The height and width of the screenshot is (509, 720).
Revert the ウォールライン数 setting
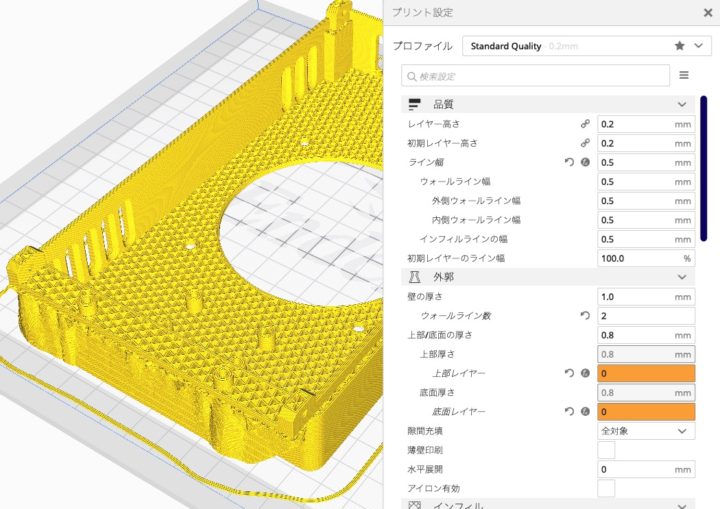pyautogui.click(x=585, y=316)
